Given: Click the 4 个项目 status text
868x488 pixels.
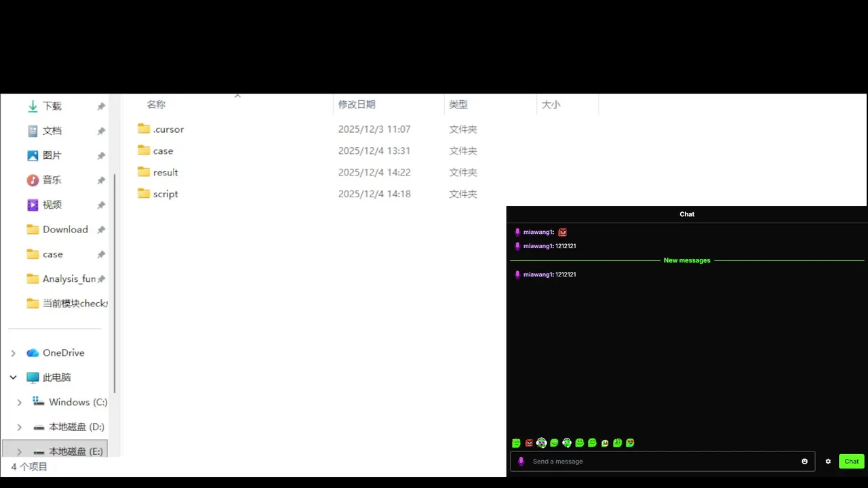Looking at the screenshot, I should point(29,467).
